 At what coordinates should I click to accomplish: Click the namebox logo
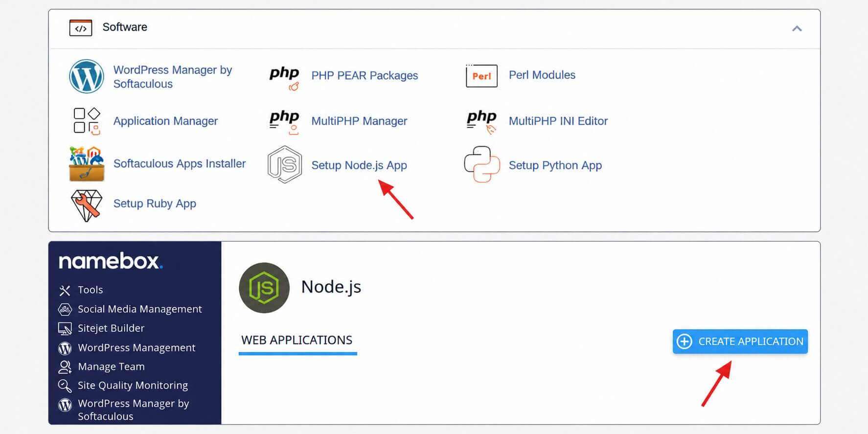(x=111, y=261)
